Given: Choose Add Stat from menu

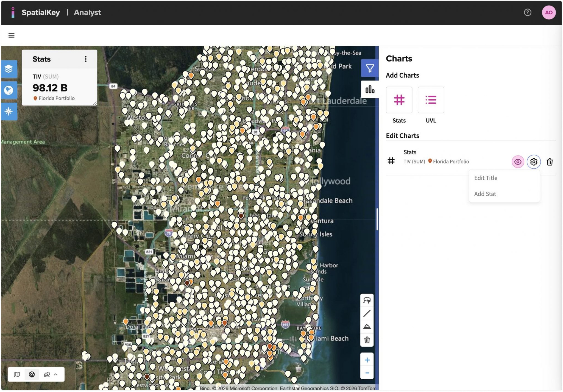Looking at the screenshot, I should [x=485, y=194].
